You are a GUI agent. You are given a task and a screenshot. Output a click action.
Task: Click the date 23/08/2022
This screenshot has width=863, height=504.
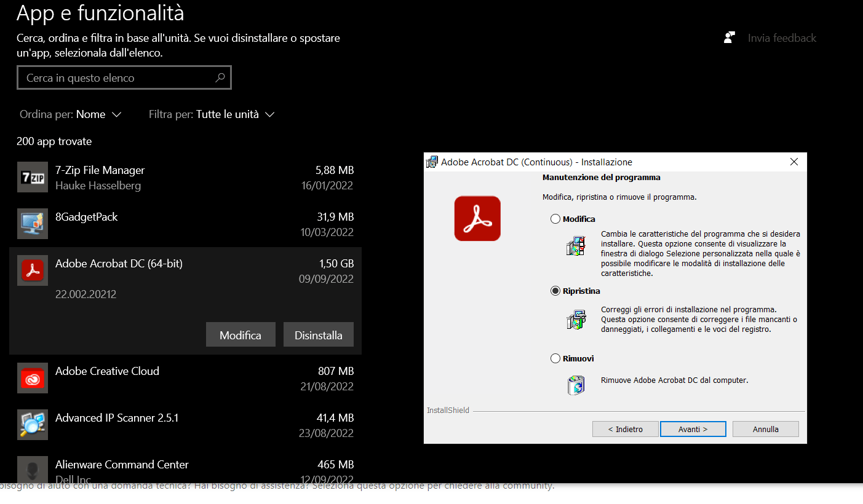coord(326,433)
